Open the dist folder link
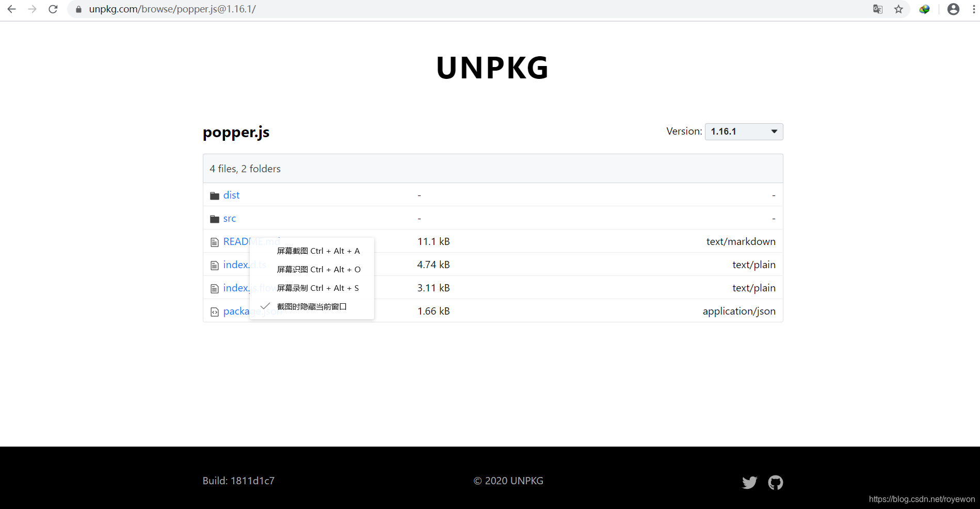This screenshot has width=980, height=509. [x=231, y=195]
